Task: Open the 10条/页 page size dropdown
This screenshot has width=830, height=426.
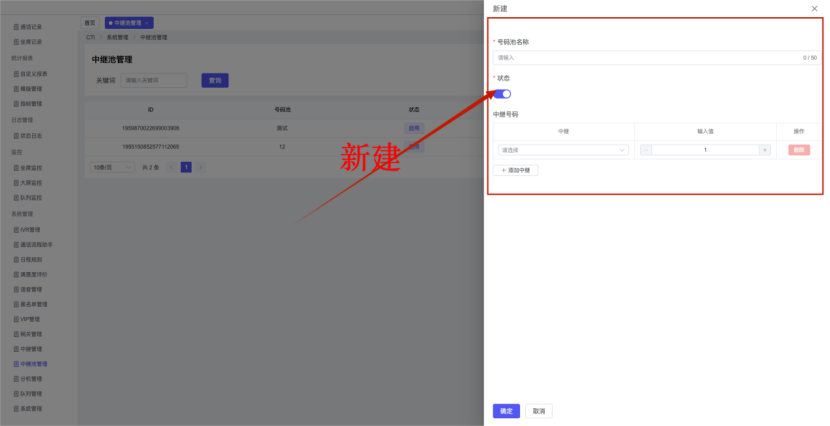Action: point(112,167)
